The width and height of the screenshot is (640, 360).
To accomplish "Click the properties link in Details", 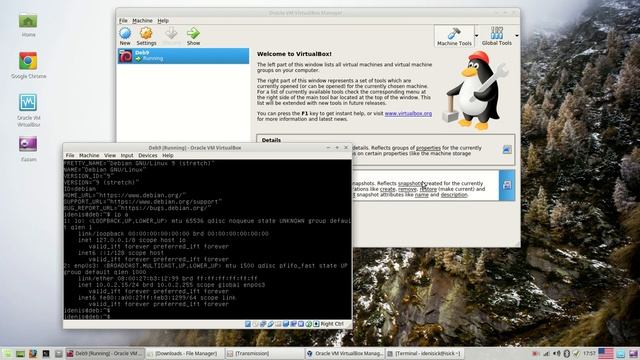I will tap(428, 148).
